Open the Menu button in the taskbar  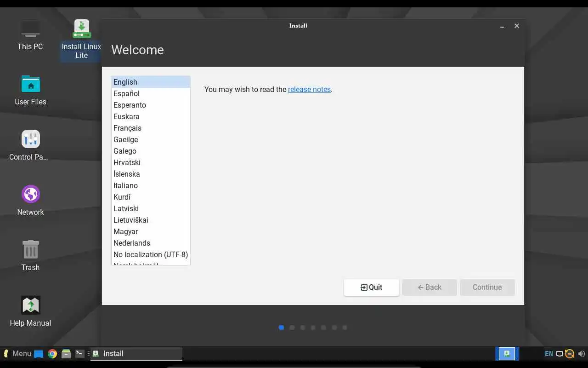(x=17, y=353)
